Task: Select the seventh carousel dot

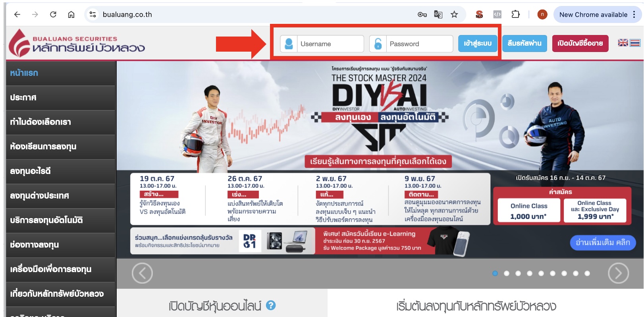Action: pos(564,273)
